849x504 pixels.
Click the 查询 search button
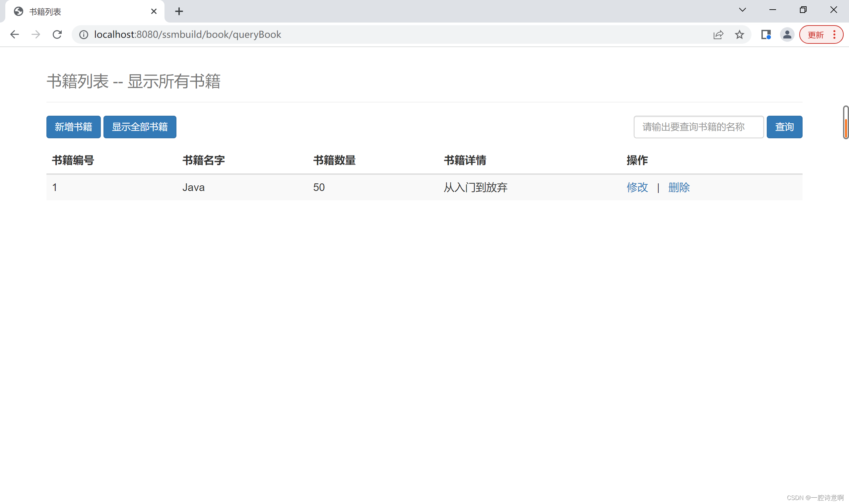coord(784,127)
